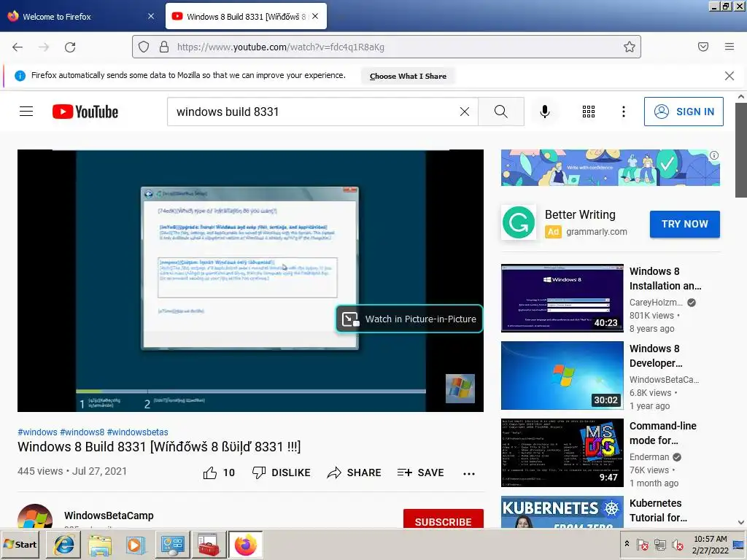
Task: Click the video player area
Action: 251,281
